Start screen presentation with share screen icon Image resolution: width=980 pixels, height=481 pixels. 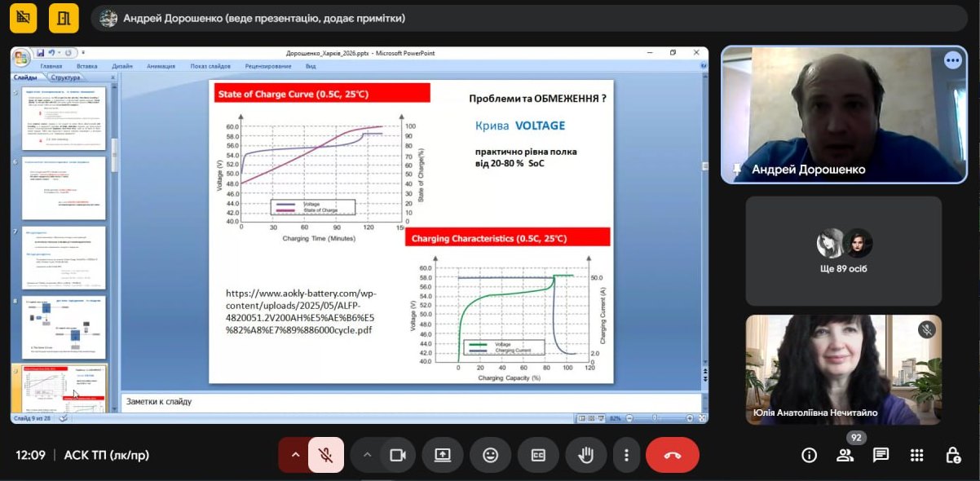coord(443,455)
